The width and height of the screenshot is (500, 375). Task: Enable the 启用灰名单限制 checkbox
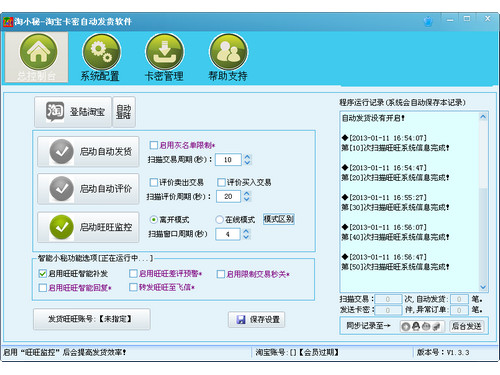point(154,145)
